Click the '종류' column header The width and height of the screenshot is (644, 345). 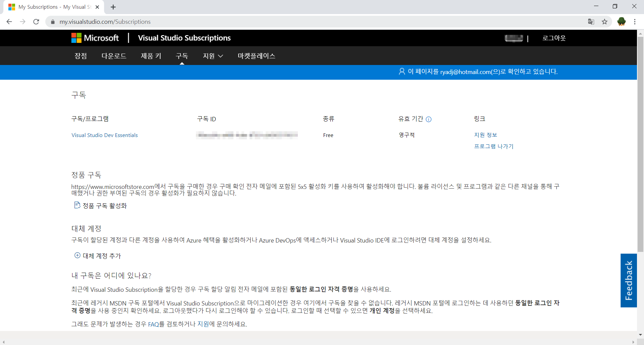click(x=329, y=119)
